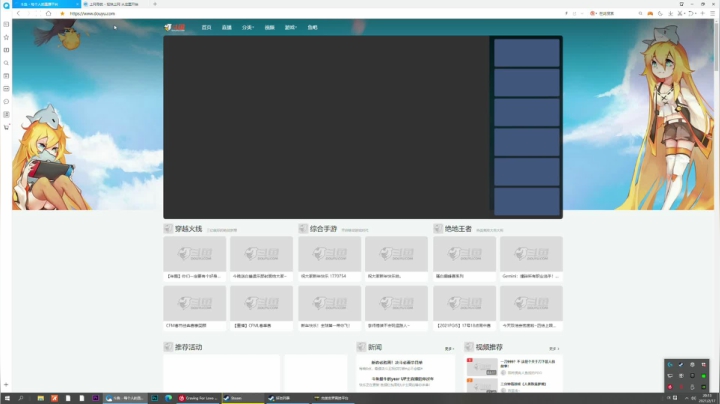Open the Windows Start menu
The image size is (720, 404).
(6, 398)
